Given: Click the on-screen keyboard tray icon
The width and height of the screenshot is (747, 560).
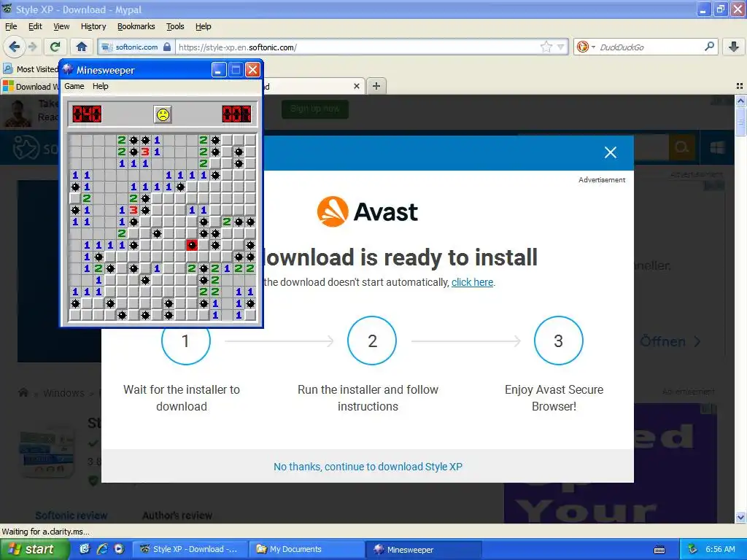Looking at the screenshot, I should [659, 550].
